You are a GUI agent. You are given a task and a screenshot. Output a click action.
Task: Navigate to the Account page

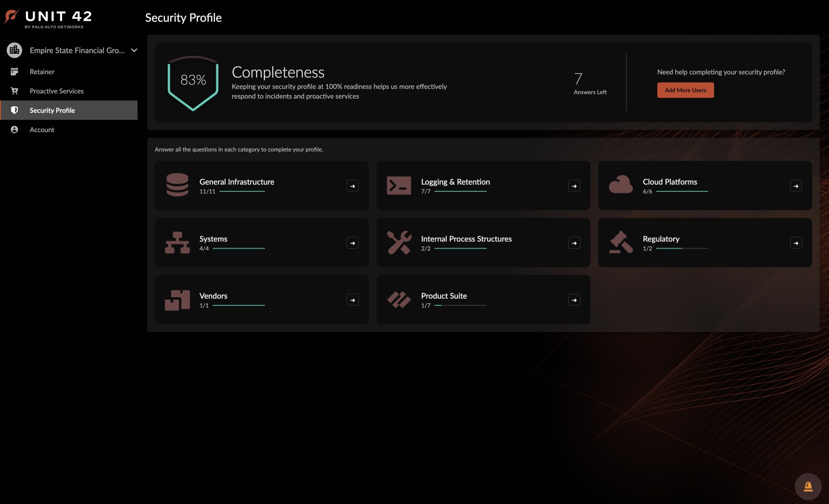tap(42, 130)
